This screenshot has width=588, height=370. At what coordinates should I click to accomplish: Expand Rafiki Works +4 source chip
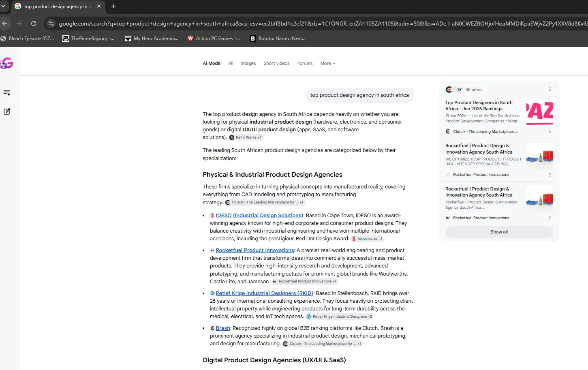[x=246, y=137]
